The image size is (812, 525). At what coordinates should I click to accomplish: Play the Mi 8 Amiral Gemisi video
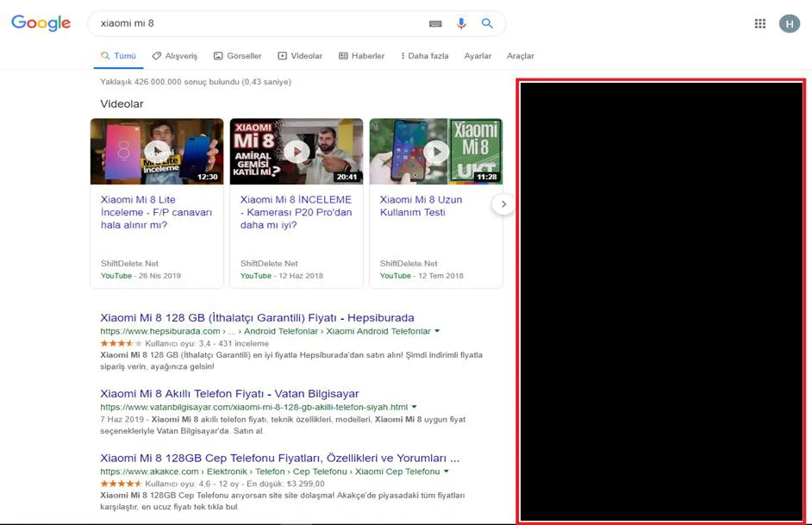pos(297,151)
